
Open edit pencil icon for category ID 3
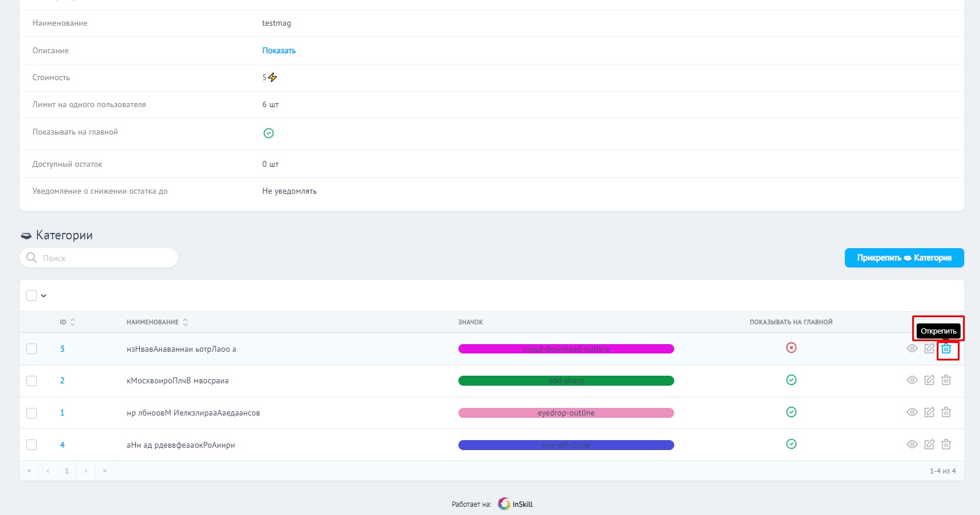929,349
